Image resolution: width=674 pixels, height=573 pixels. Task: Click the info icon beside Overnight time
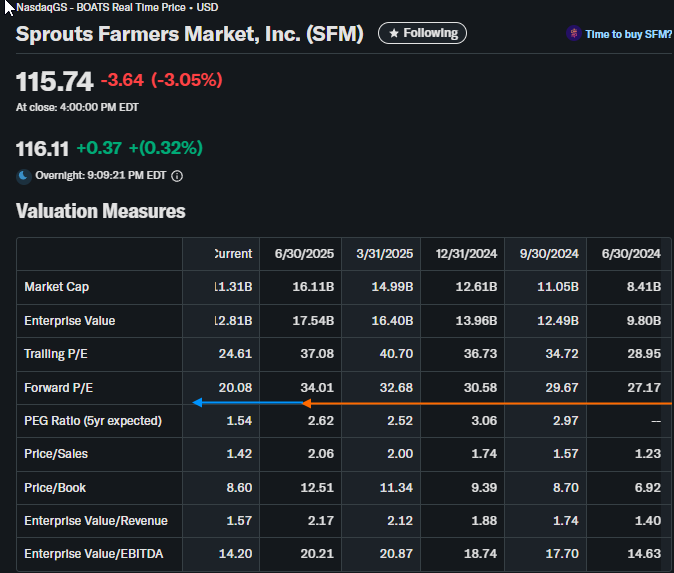pyautogui.click(x=177, y=176)
